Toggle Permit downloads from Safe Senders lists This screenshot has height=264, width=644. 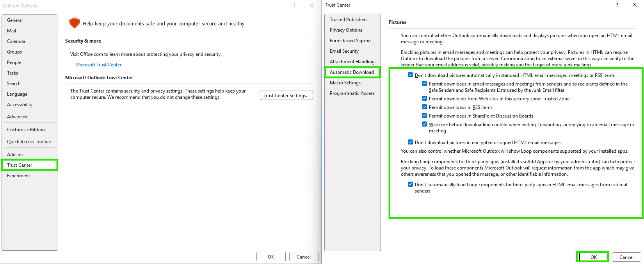click(424, 84)
